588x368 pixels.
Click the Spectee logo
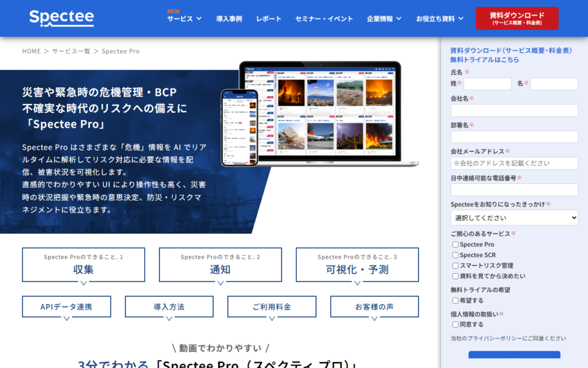(61, 18)
